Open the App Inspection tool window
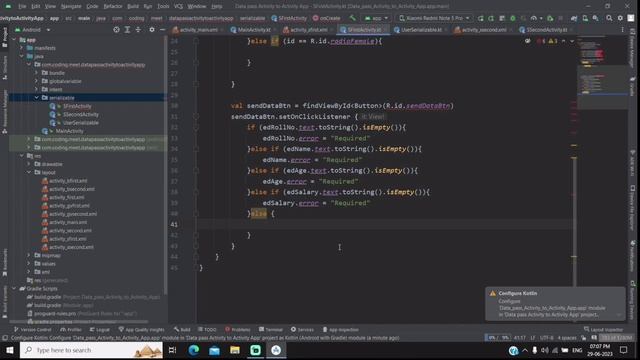Screen dimensions: 640x360 (340, 329)
